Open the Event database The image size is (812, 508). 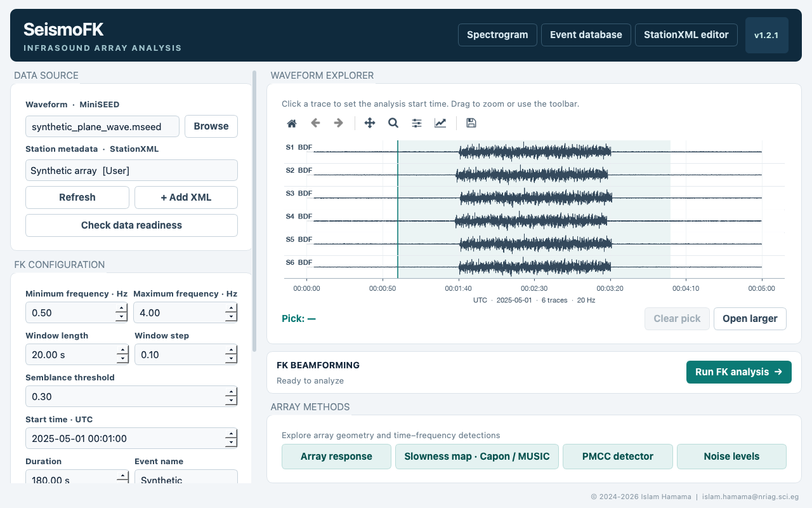tap(586, 35)
